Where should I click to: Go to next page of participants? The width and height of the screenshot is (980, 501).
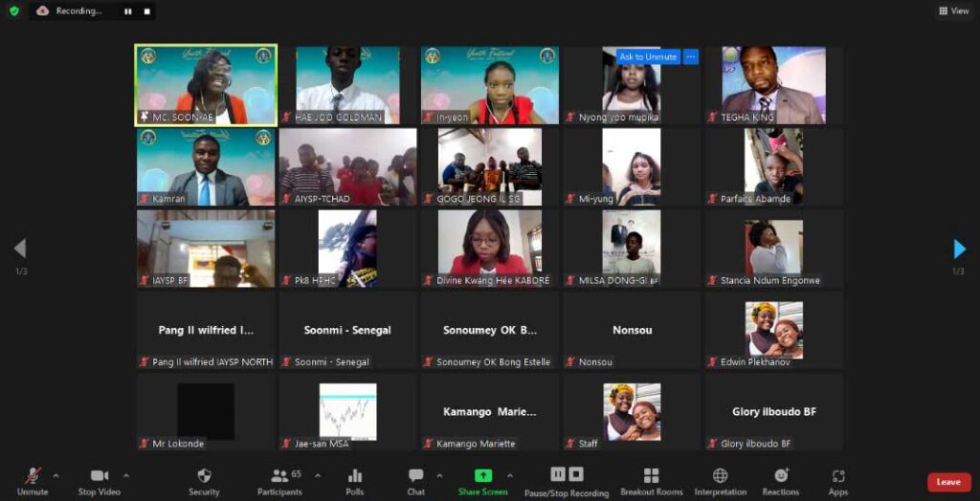tap(959, 250)
